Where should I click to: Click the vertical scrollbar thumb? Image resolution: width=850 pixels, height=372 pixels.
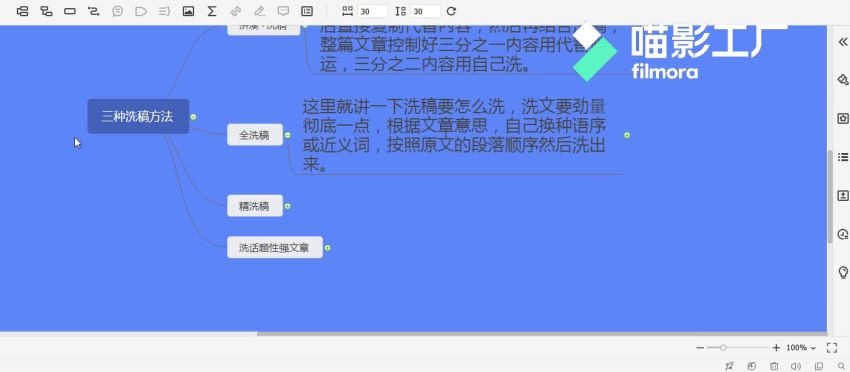(830, 196)
